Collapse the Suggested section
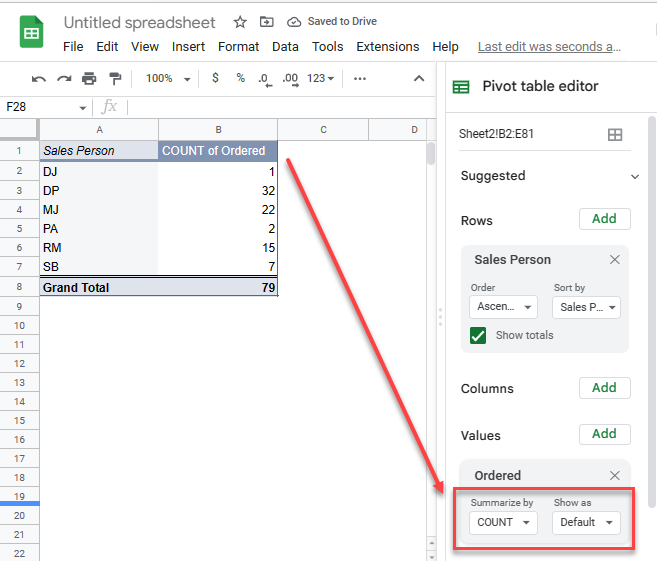 [x=635, y=176]
